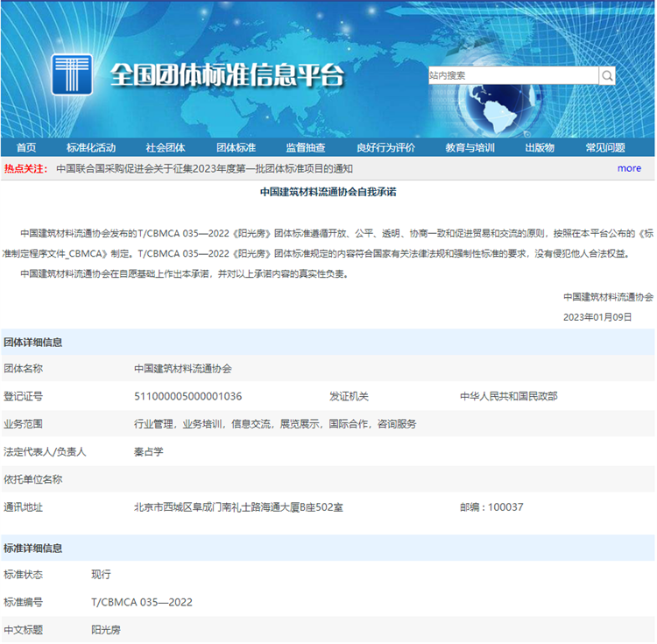657x644 pixels.
Task: Click the 登记证号 label
Action: 23,396
